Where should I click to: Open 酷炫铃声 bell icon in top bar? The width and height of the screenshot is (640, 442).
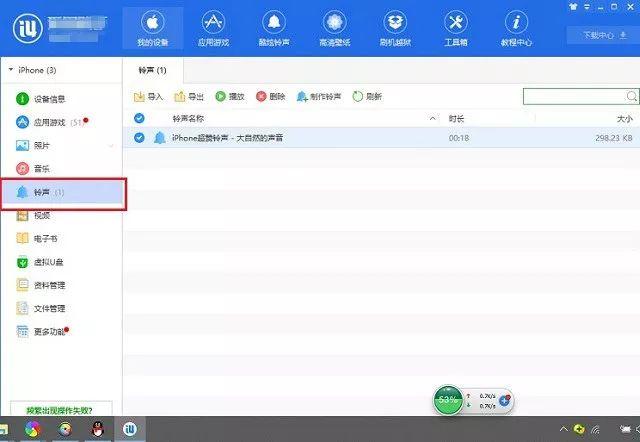click(274, 22)
